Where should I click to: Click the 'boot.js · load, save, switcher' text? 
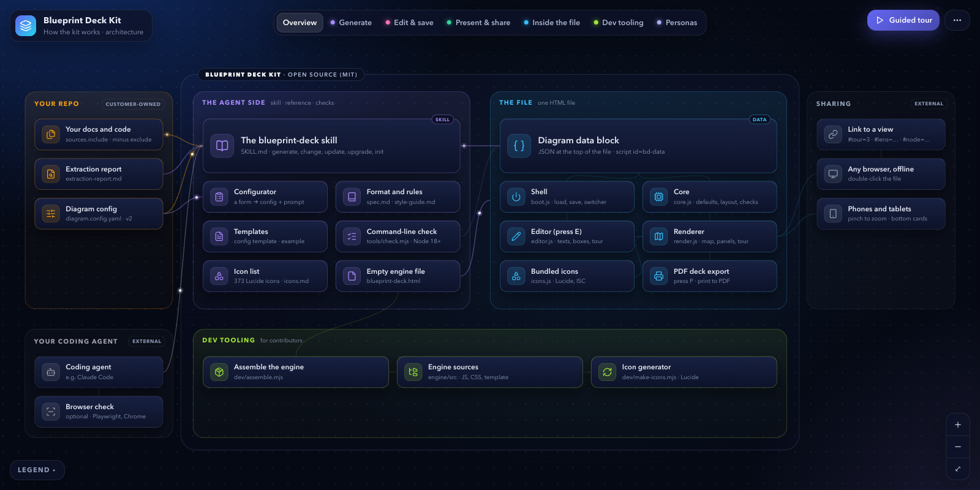pyautogui.click(x=568, y=202)
